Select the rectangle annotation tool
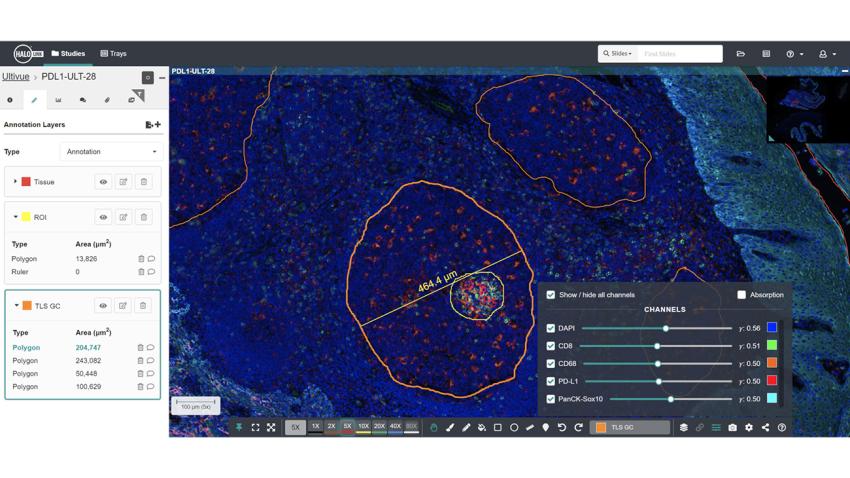The height and width of the screenshot is (478, 850). [x=498, y=427]
